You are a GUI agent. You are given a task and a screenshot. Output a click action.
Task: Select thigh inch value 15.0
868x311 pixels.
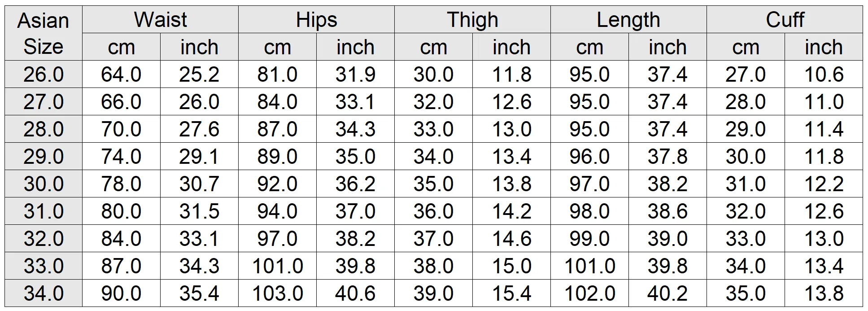point(511,266)
